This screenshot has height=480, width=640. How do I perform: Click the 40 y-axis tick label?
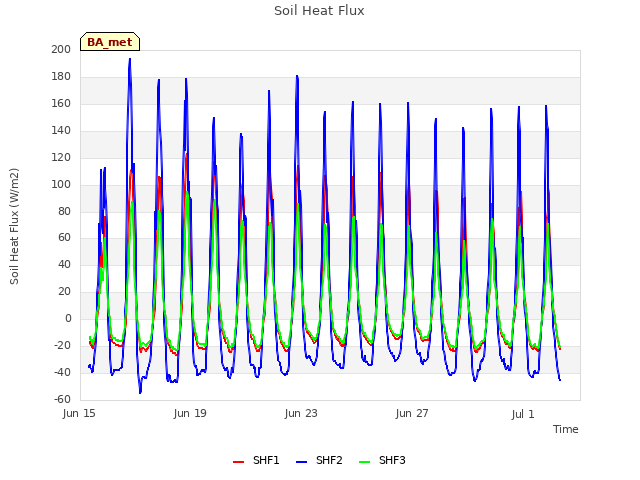pos(64,264)
